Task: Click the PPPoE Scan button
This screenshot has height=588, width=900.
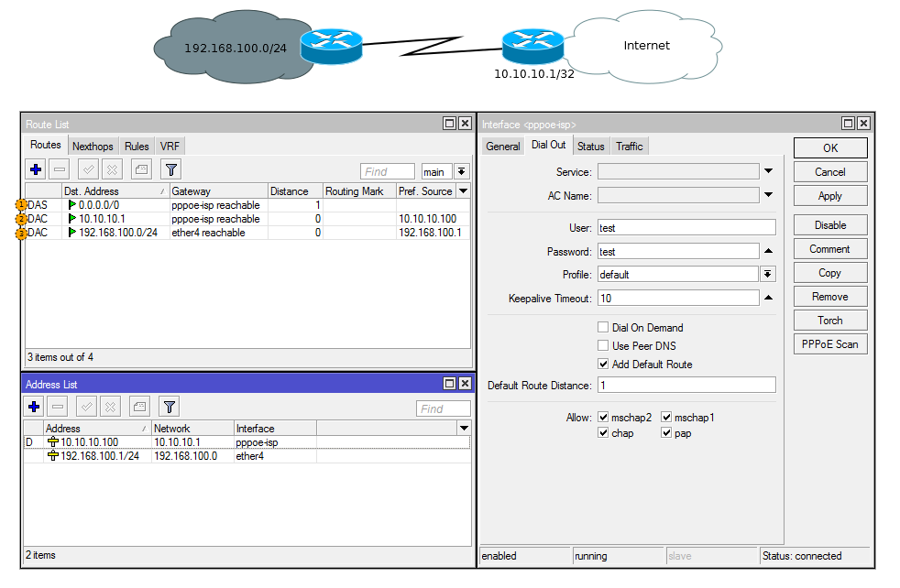Action: [830, 344]
